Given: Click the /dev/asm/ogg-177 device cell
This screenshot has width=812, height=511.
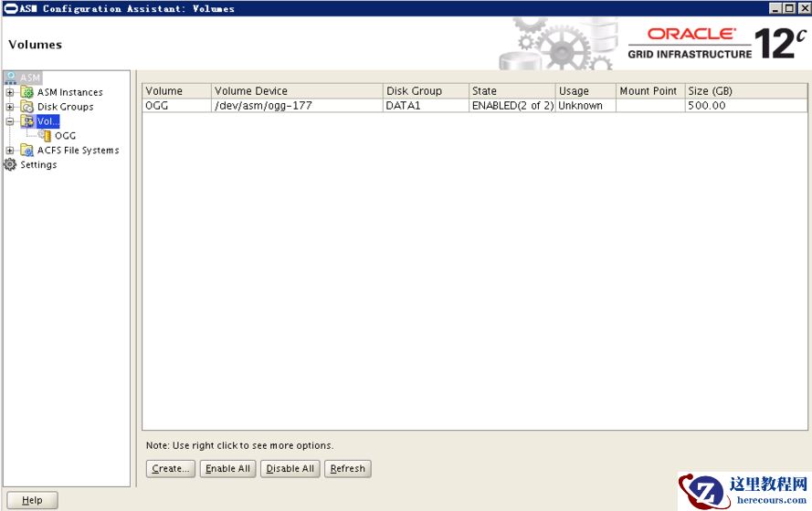Looking at the screenshot, I should pos(297,106).
